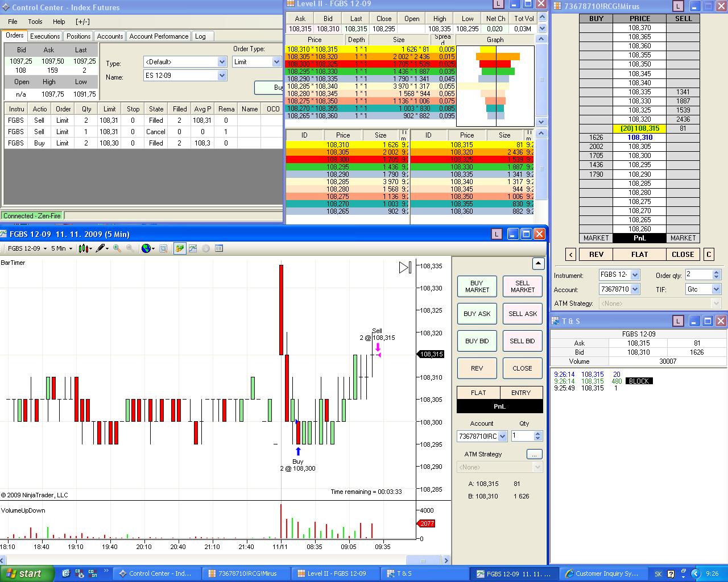728x582 pixels.
Task: Click the Order qty input field in SuperDOM
Action: tap(698, 275)
